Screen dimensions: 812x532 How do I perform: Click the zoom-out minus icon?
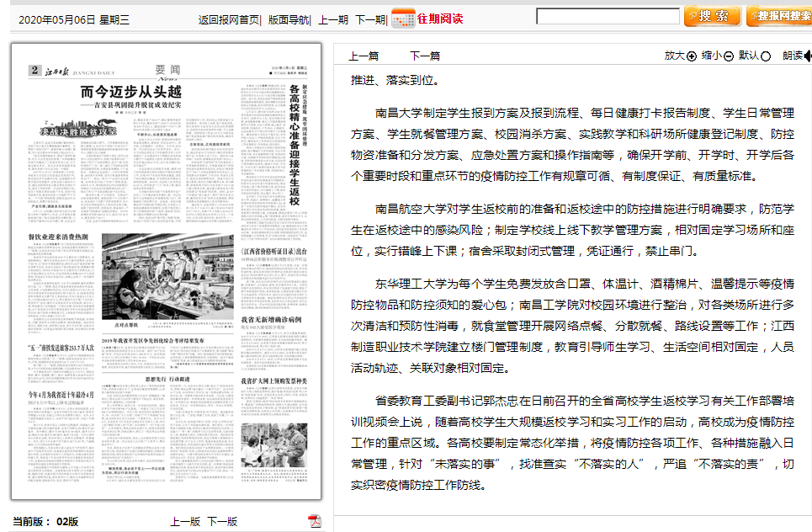[x=729, y=56]
